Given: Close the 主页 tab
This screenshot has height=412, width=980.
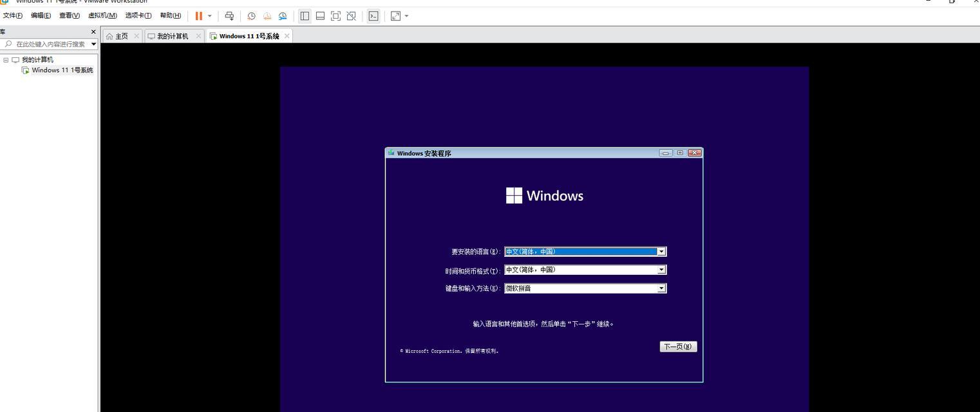Looking at the screenshot, I should [136, 36].
